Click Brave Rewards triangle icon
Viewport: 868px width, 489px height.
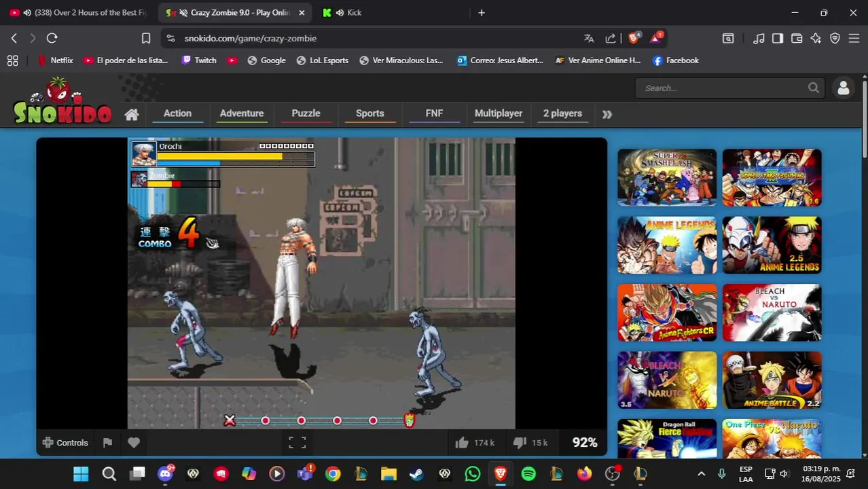(656, 38)
